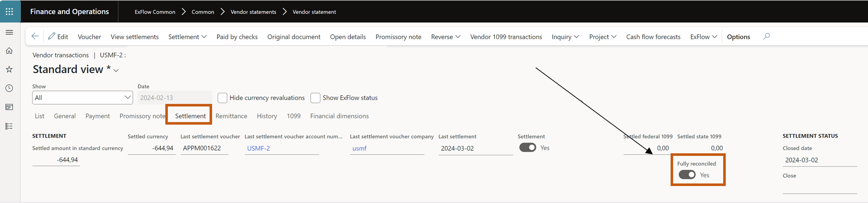The width and height of the screenshot is (868, 203).
Task: Go to the Home icon in sidebar
Action: (x=9, y=51)
